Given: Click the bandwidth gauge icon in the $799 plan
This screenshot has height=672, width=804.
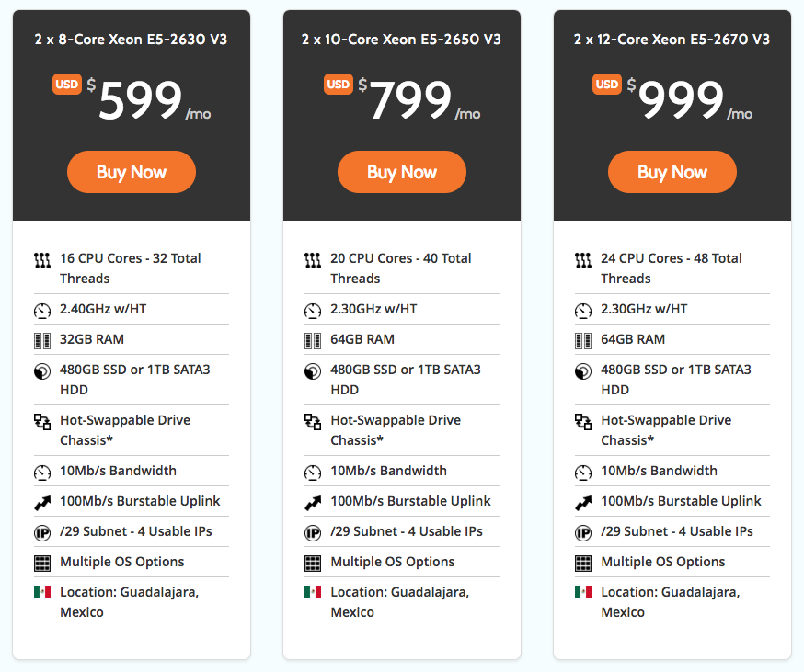Looking at the screenshot, I should click(313, 473).
